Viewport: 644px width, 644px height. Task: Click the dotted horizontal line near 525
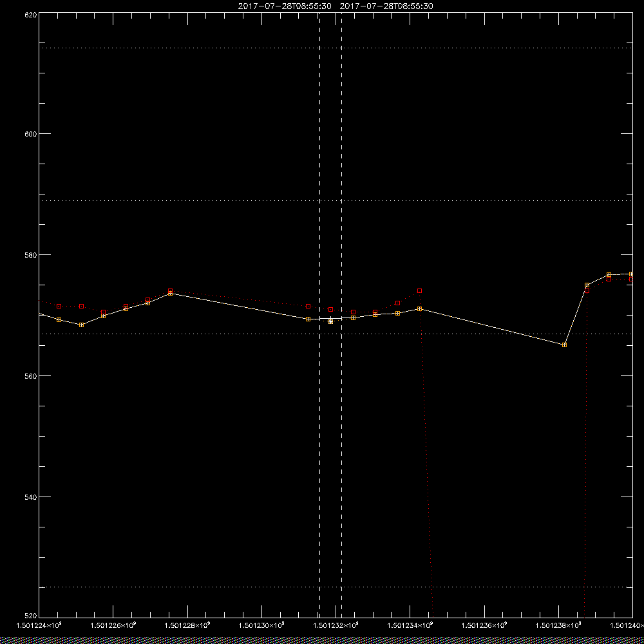[336, 587]
